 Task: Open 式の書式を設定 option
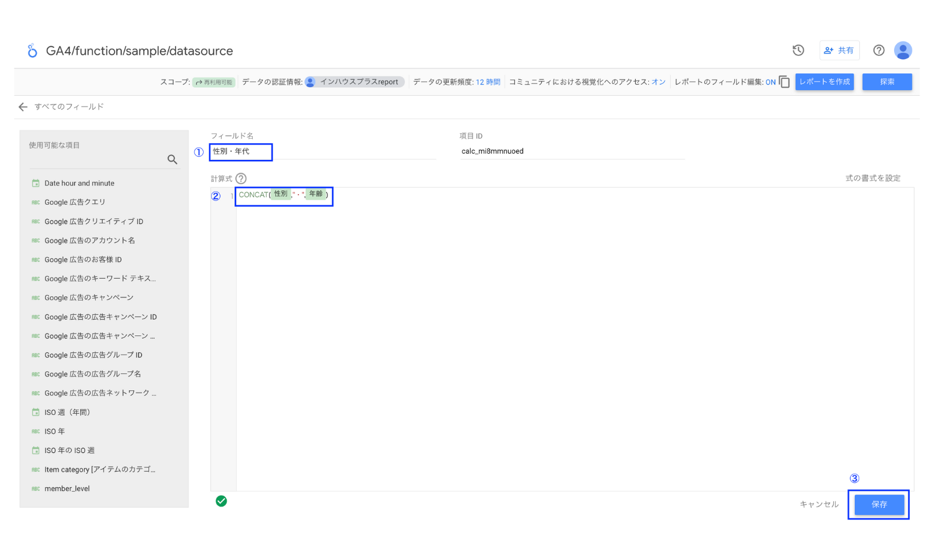[x=872, y=178]
